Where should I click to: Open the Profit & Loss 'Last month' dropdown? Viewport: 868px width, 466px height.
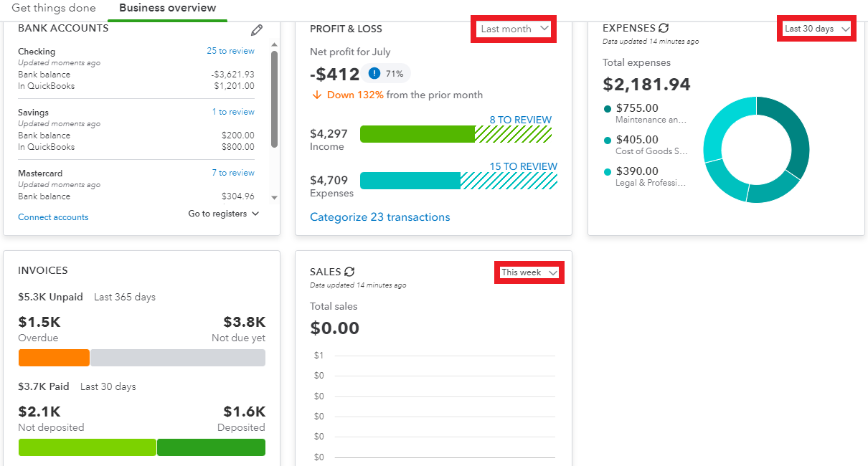[514, 29]
